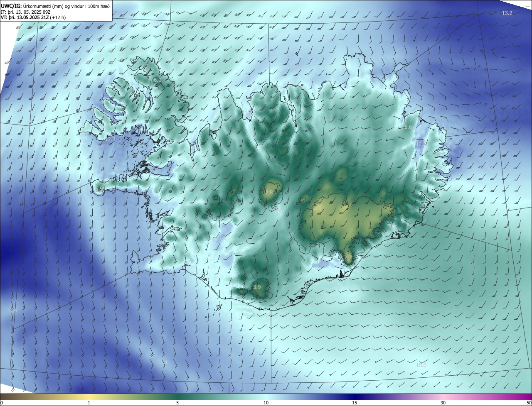Click the '0' tick on the color scale
Image resolution: width=532 pixels, height=406 pixels.
click(2, 403)
